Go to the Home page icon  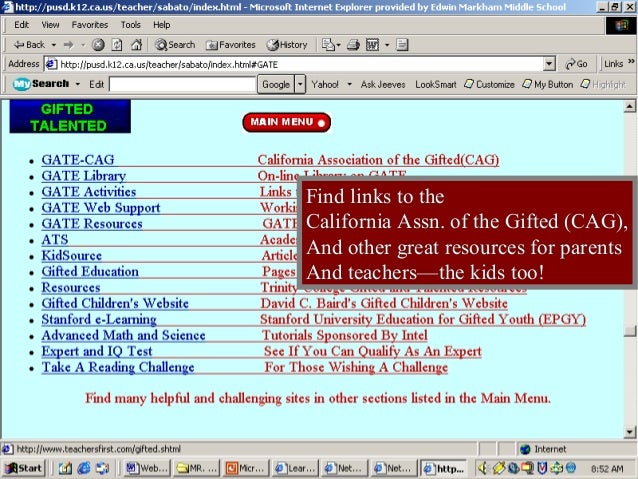coord(136,45)
